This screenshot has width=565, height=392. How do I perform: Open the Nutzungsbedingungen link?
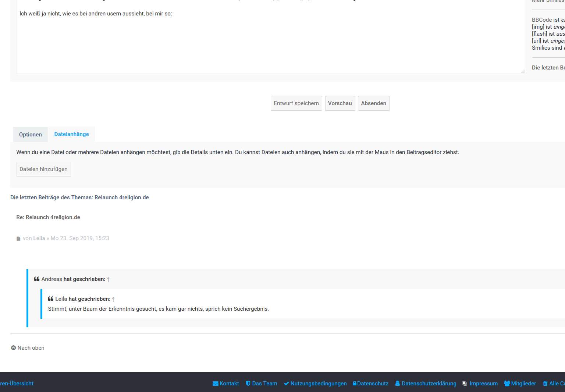319,384
